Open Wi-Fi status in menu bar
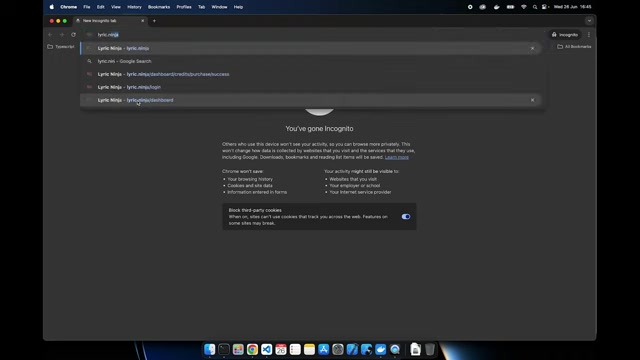Viewport: 640px width, 360px height. coord(524,7)
